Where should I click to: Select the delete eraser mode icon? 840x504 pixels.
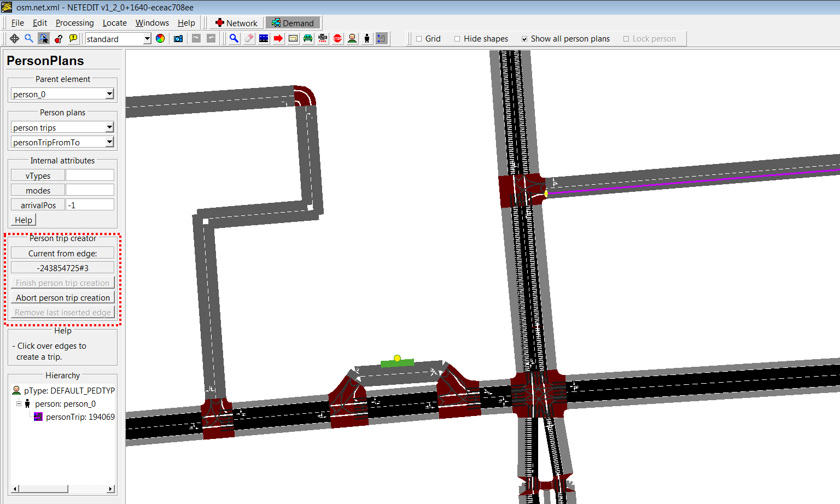coord(249,38)
